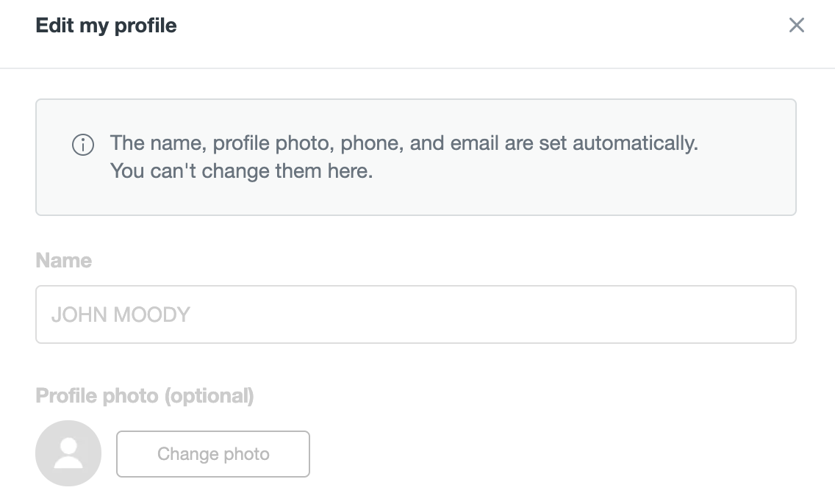Click the "Edit my profile" heading
This screenshot has height=504, width=835.
[x=107, y=26]
